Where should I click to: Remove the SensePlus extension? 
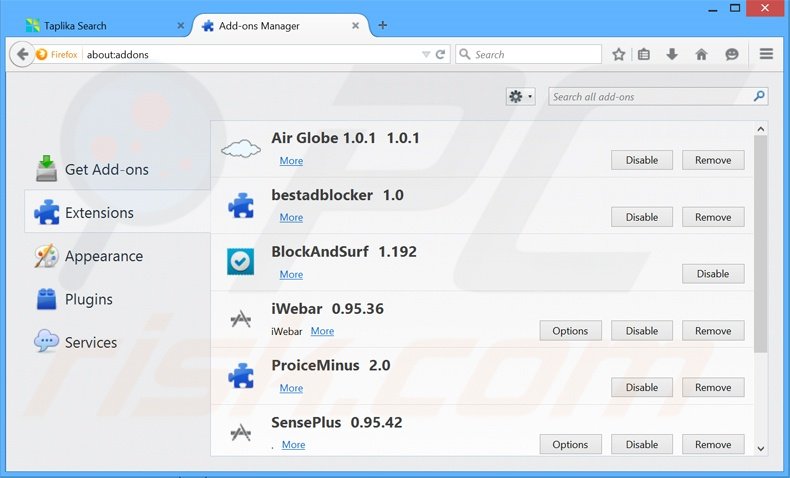tap(713, 444)
